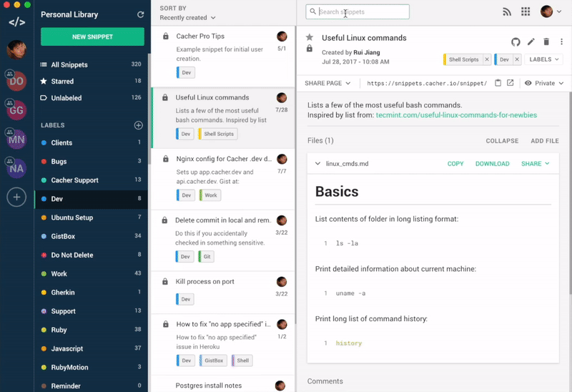This screenshot has width=572, height=392.
Task: Click the snippet share URL field
Action: 427,83
